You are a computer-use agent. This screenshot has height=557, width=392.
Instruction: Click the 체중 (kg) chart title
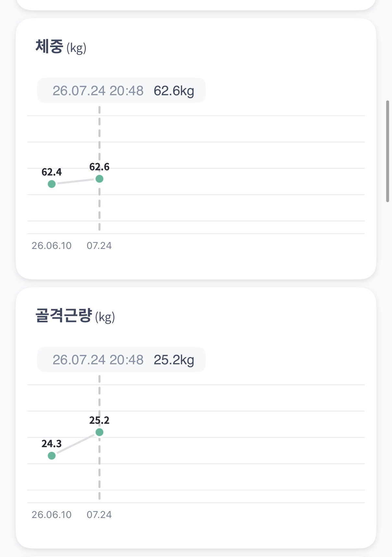(x=61, y=47)
